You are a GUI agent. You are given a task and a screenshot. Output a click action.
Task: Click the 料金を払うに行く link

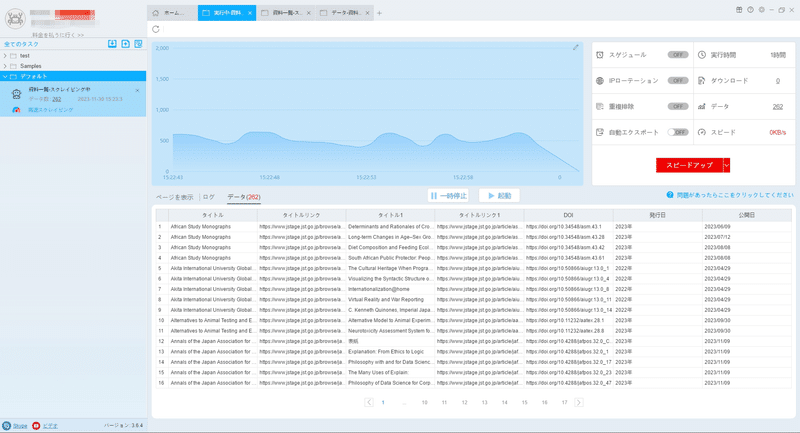[58, 35]
